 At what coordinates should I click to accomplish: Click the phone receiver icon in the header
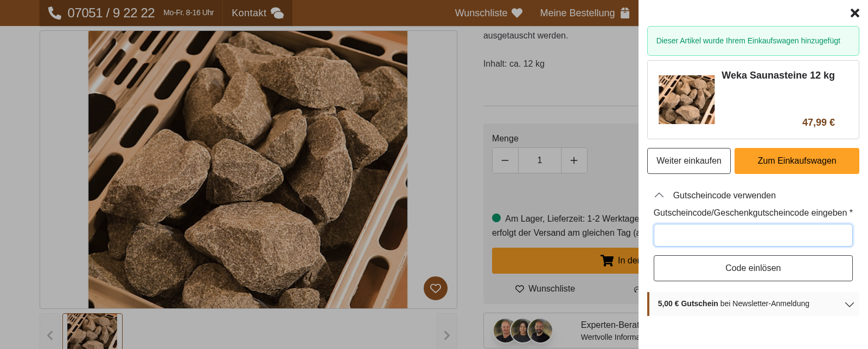pos(54,12)
